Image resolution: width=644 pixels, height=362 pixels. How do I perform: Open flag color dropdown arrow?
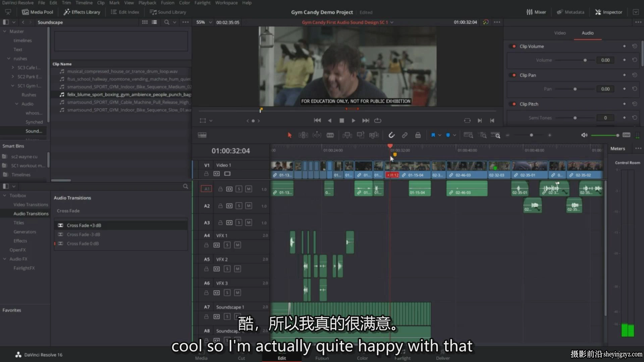coord(439,135)
